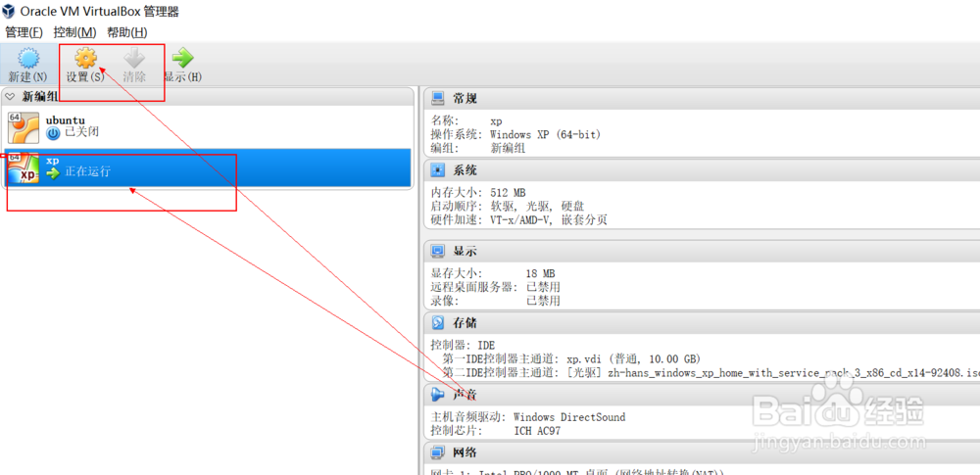
Task: Click the '控制器: IDE' storage controller text
Action: pos(462,345)
